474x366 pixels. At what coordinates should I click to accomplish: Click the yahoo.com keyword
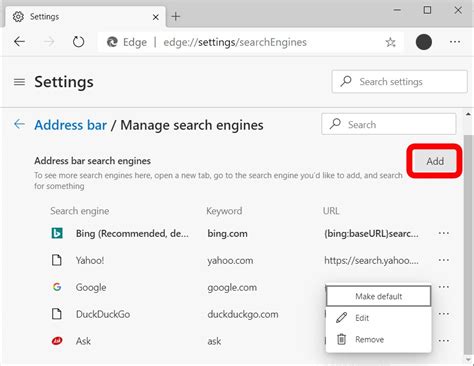coord(230,260)
